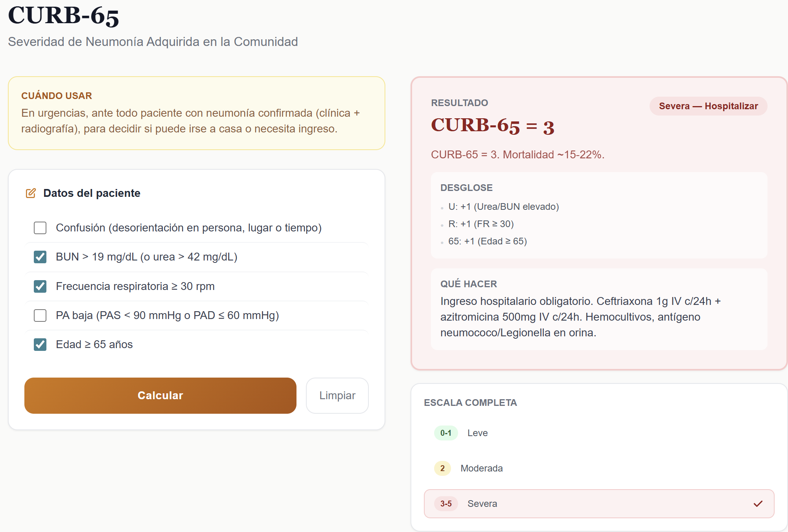Click the checkmark icon in Severa row
Screen dimensions: 788x532
[758, 504]
